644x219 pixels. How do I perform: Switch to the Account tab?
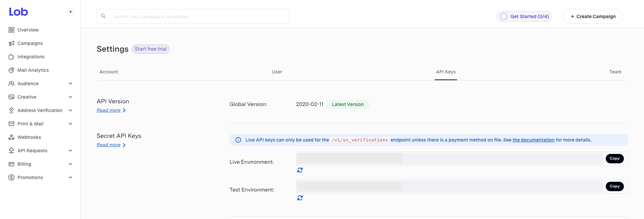coord(109,72)
